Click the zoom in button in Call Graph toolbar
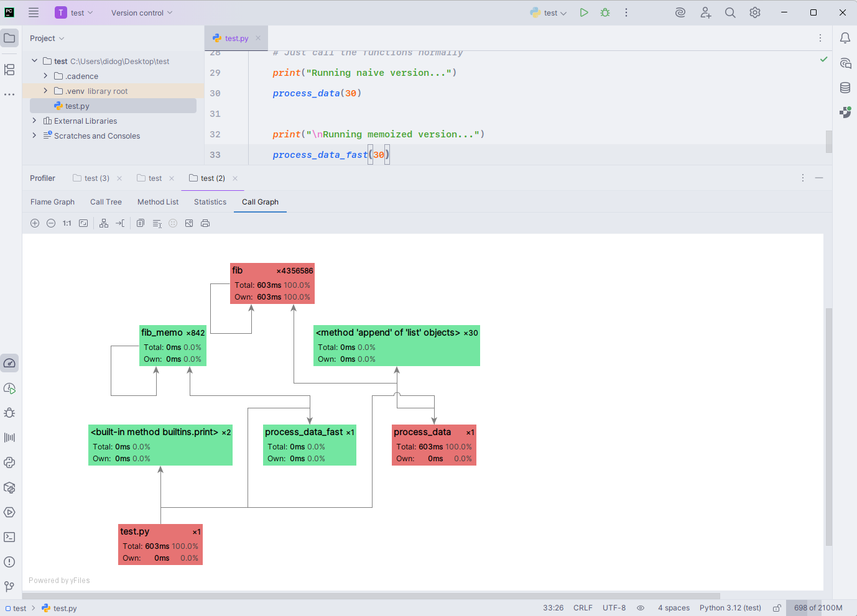 [x=35, y=223]
